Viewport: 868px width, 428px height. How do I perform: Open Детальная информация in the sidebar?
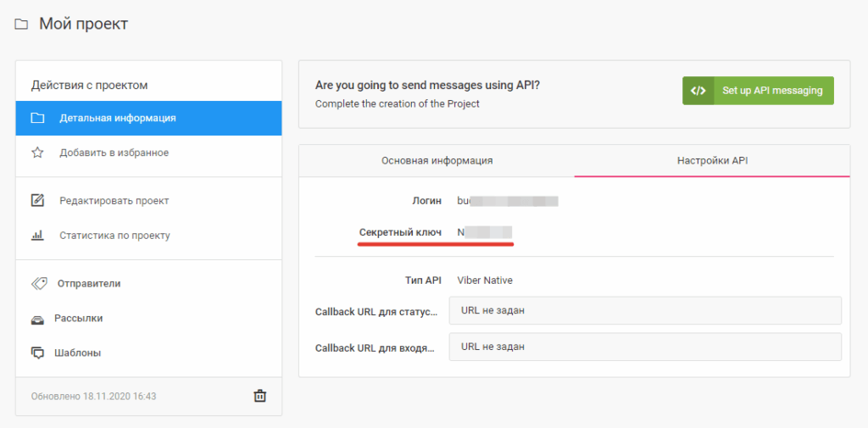pyautogui.click(x=118, y=118)
